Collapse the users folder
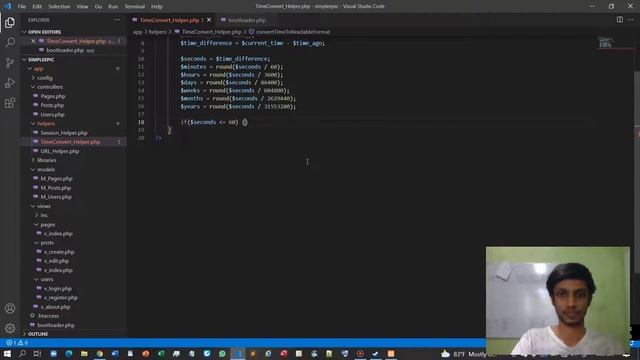 36,279
